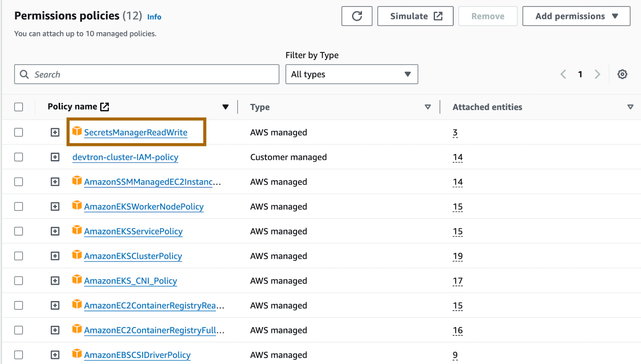
Task: Open the AmazonEKSServicePolicy link
Action: coord(133,231)
